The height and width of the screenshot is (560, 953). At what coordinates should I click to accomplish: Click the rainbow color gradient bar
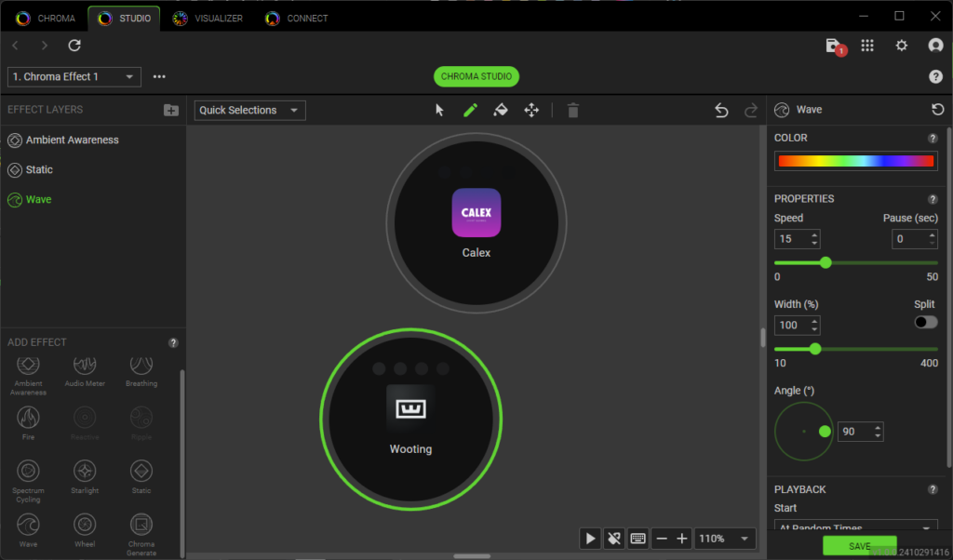point(856,161)
